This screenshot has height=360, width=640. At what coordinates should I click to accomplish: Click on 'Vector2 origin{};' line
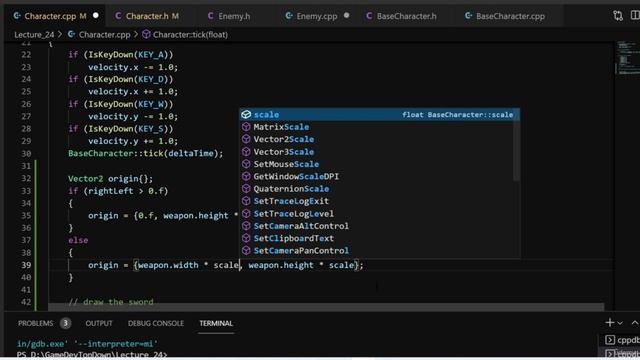(x=110, y=178)
